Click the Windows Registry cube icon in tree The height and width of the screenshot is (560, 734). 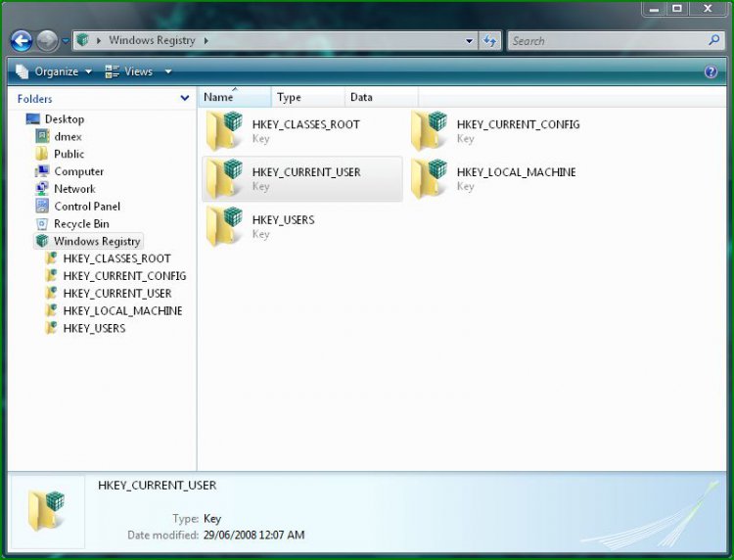(42, 241)
